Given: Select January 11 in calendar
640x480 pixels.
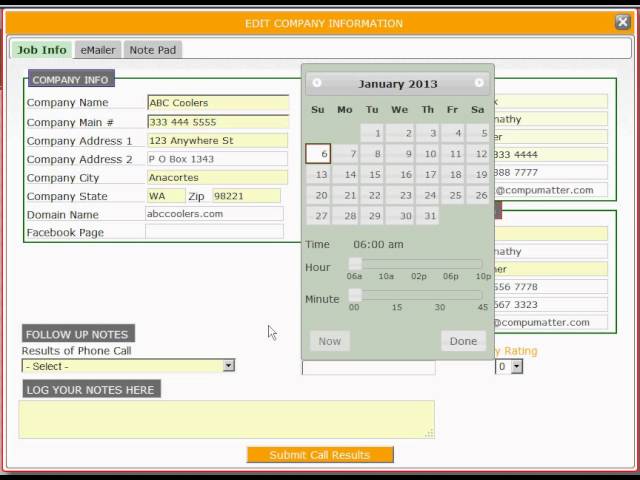Looking at the screenshot, I should tap(453, 154).
